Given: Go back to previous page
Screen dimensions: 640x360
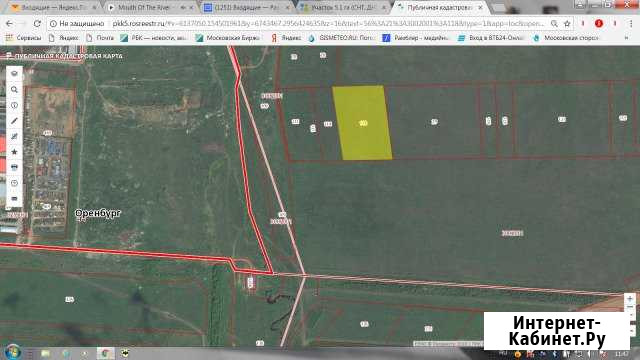Looking at the screenshot, I should pos(9,24).
